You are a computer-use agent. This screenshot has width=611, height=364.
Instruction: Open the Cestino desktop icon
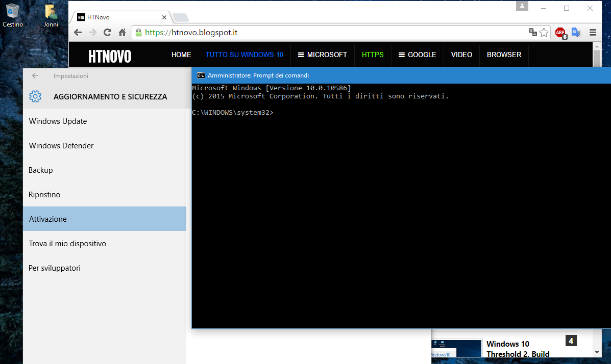click(x=13, y=11)
